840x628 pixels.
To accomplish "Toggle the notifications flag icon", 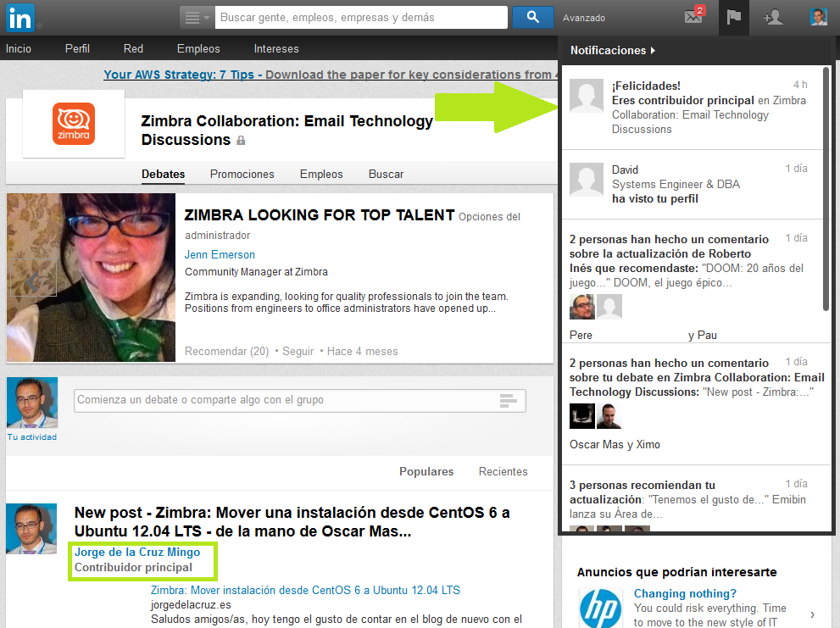I will 733,17.
